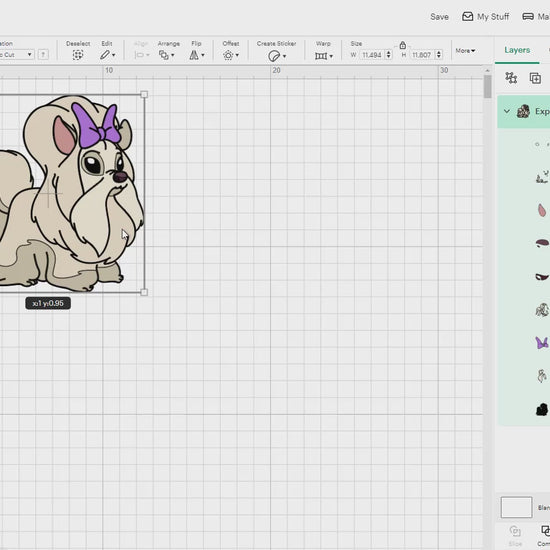The width and height of the screenshot is (550, 550).
Task: Open My Stuff
Action: 486,16
